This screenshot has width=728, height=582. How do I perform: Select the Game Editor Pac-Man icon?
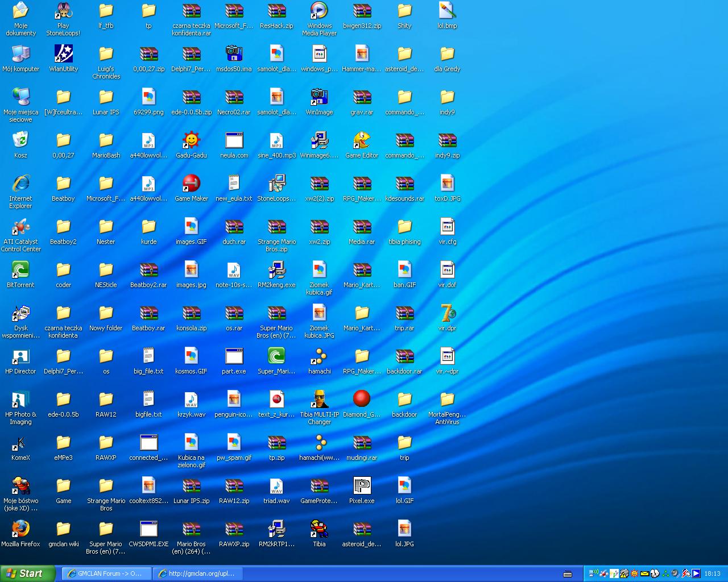point(362,140)
